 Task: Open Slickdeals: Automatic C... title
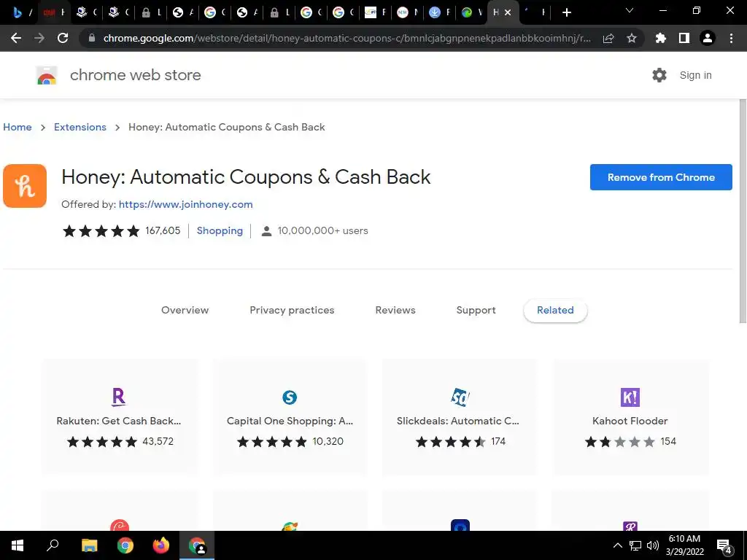pos(458,421)
